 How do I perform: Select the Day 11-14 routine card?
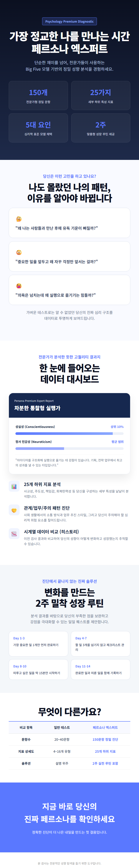[x=100, y=670]
